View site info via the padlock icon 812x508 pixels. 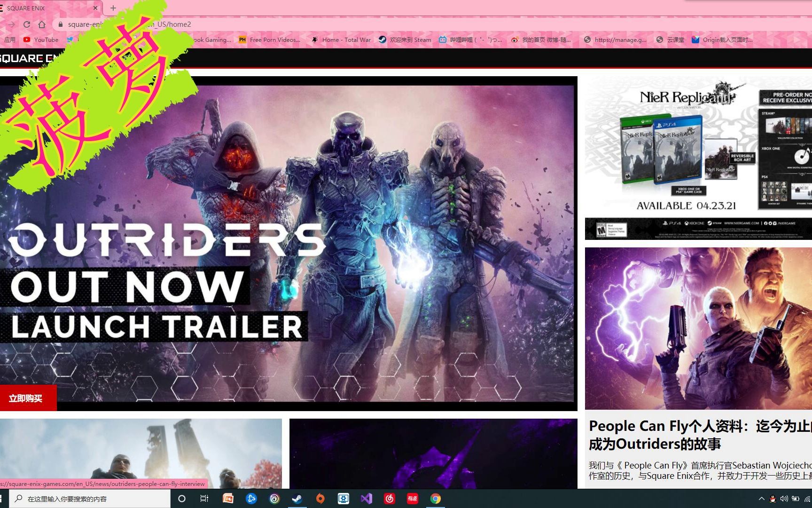(60, 24)
